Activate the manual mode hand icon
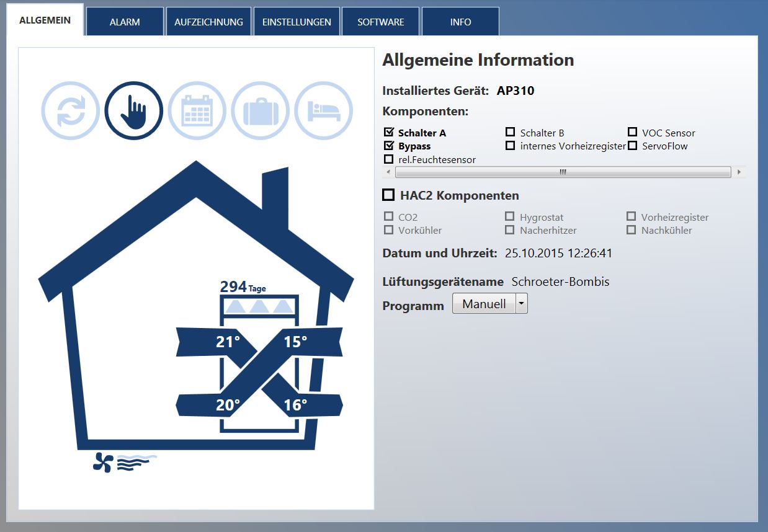Screen dimensions: 768x532 (x=133, y=110)
